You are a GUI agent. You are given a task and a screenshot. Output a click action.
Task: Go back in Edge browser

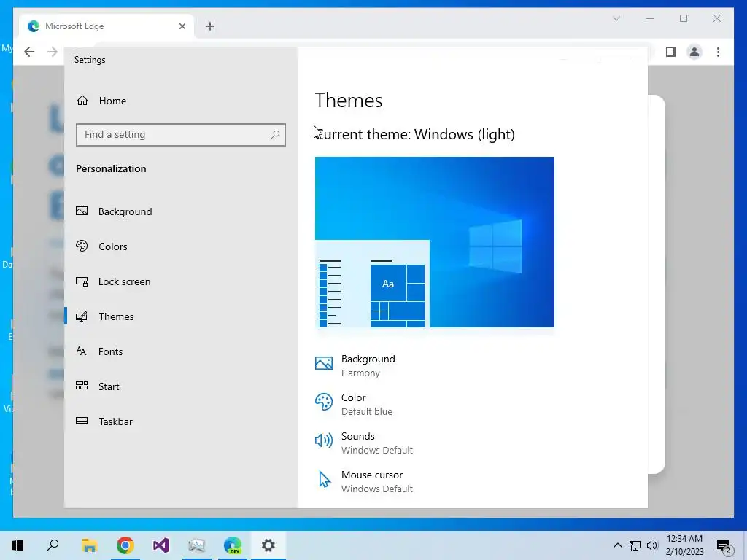(29, 52)
